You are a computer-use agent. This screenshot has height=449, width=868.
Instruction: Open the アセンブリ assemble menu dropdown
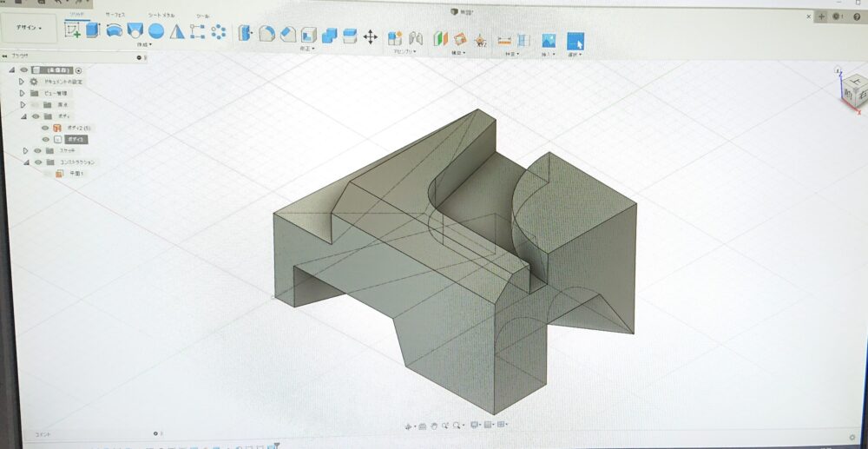[404, 51]
